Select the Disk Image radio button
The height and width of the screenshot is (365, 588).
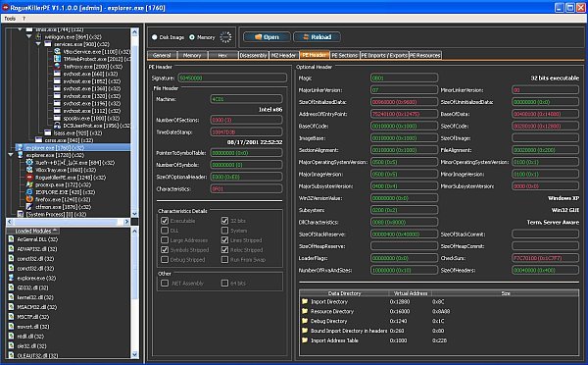coord(155,37)
